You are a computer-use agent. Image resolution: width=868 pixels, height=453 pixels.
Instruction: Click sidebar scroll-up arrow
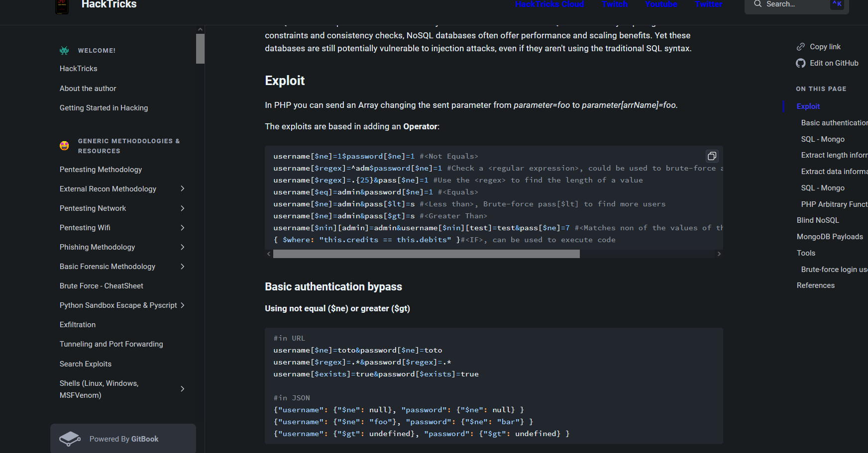tap(200, 29)
